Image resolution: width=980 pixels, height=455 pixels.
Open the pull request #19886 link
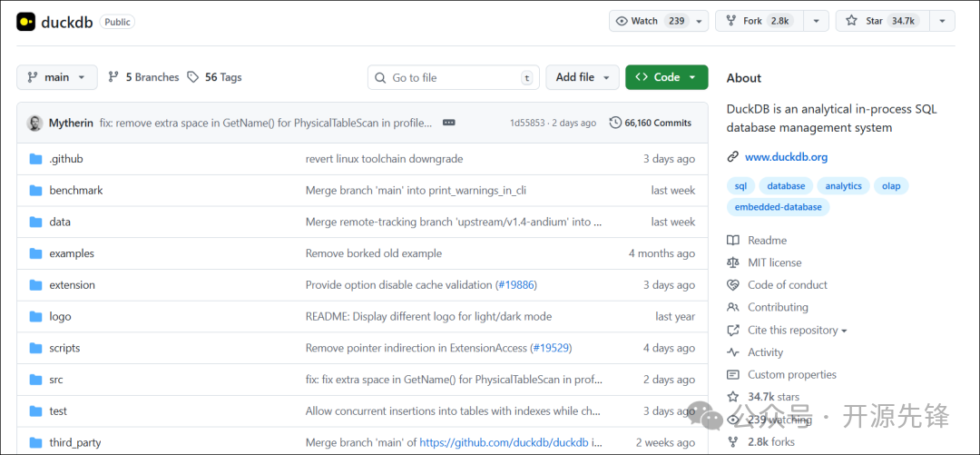point(516,285)
